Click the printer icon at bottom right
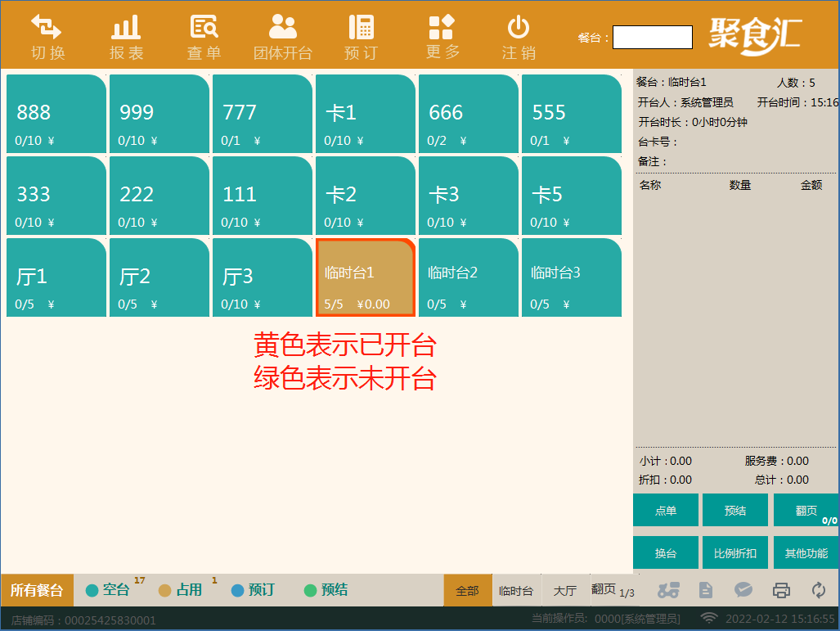The height and width of the screenshot is (631, 840). point(780,589)
